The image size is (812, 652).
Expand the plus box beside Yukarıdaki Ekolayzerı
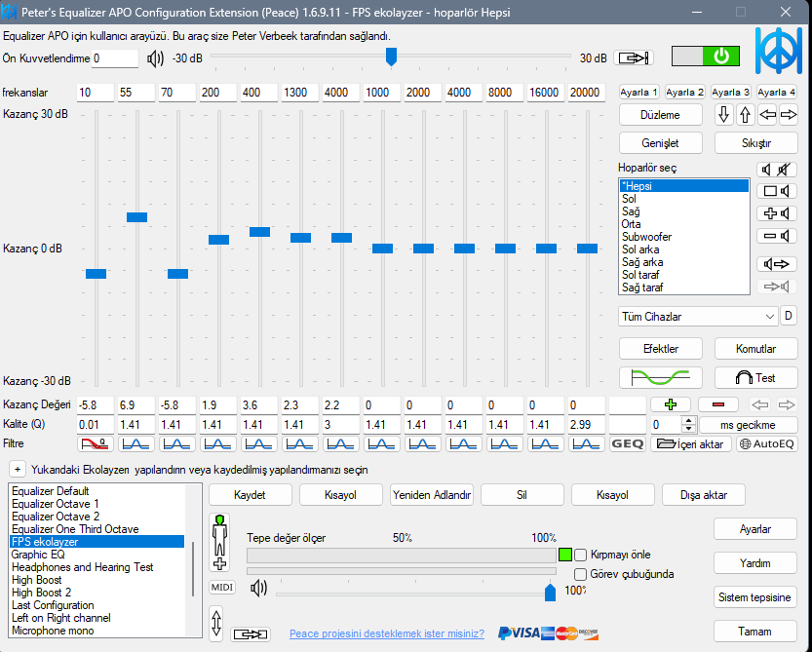point(18,470)
